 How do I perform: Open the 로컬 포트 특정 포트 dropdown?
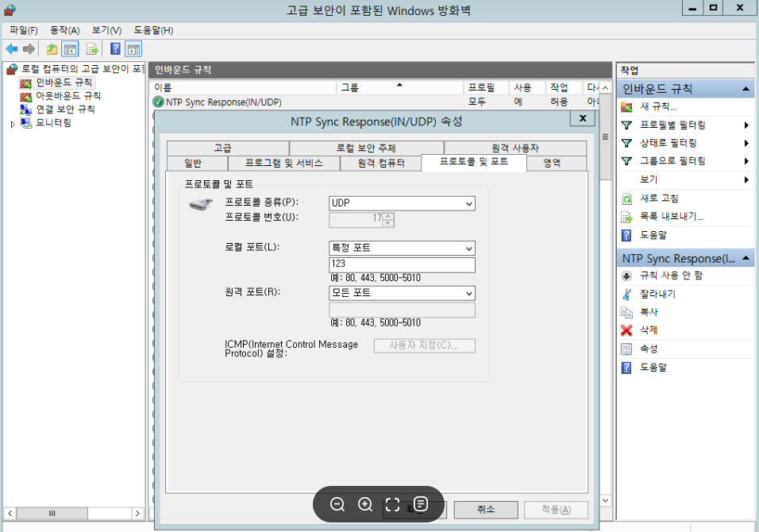point(468,249)
